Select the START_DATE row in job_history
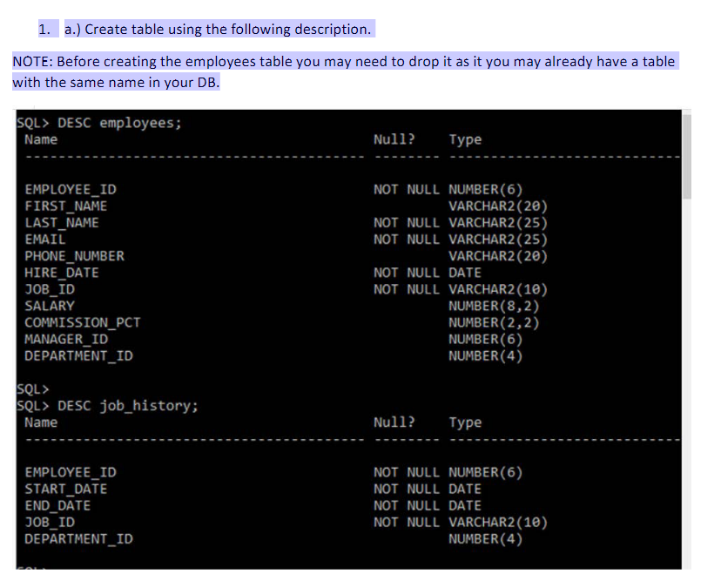 65,489
